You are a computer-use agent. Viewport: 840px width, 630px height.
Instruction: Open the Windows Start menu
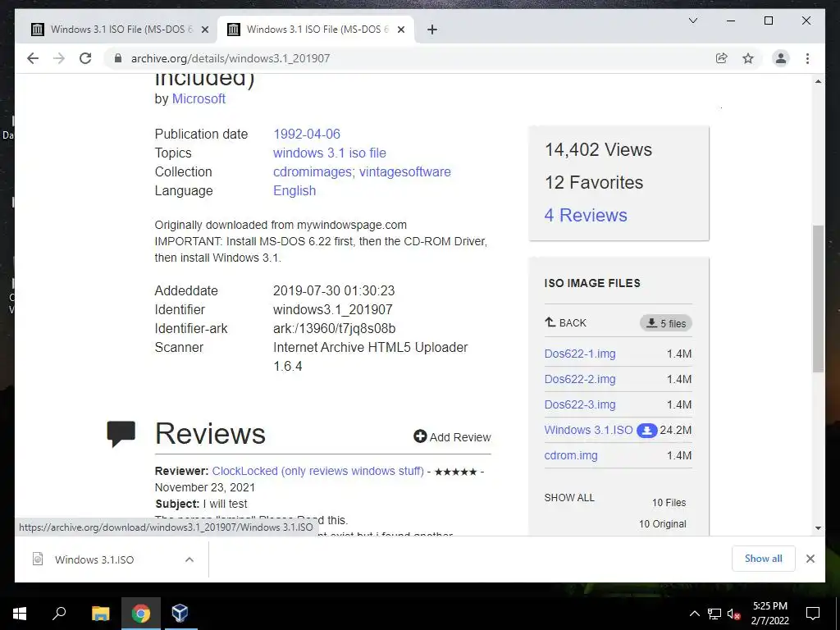[20, 614]
